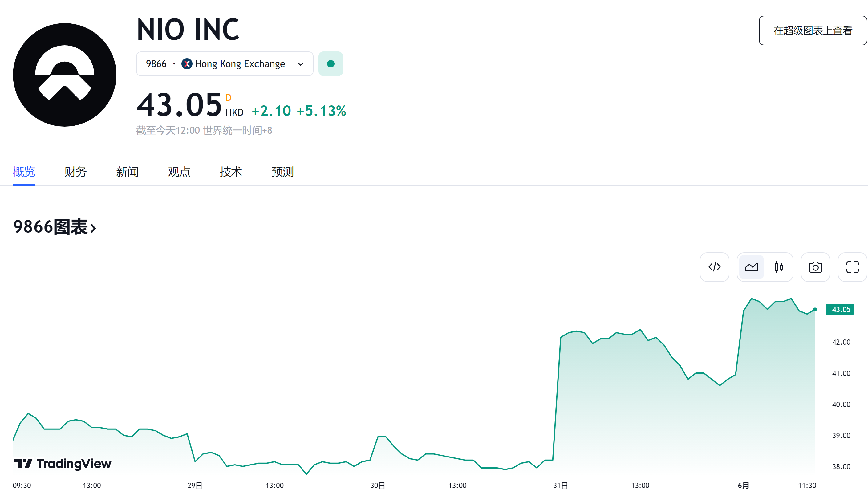Open the chart in fullscreen mode
868x504 pixels.
pyautogui.click(x=852, y=267)
